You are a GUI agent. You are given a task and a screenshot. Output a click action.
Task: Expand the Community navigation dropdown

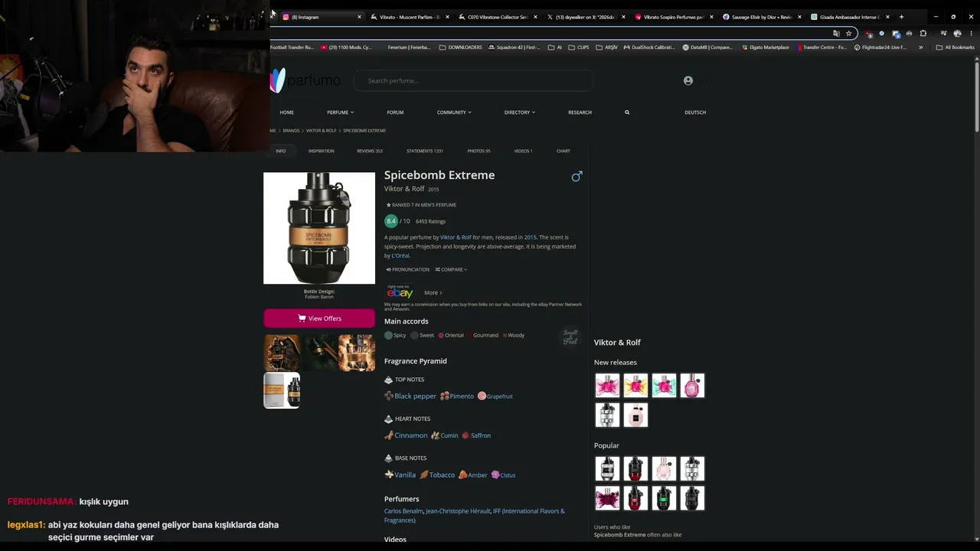click(454, 112)
